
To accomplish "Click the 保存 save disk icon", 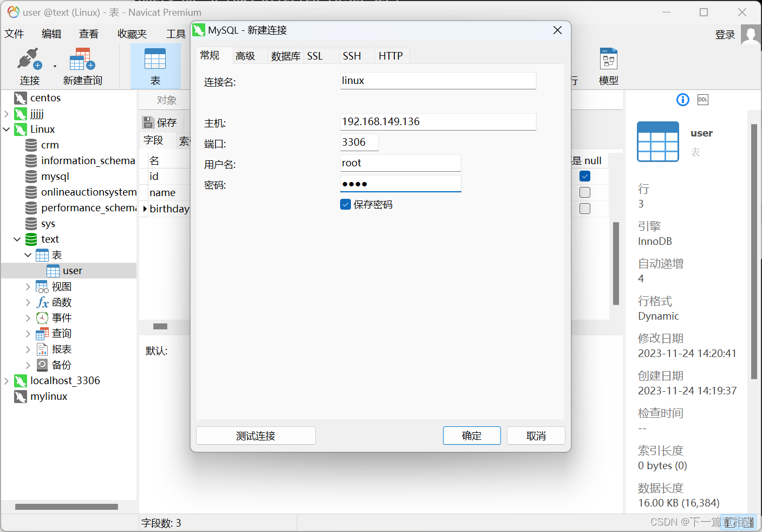I will click(x=148, y=122).
